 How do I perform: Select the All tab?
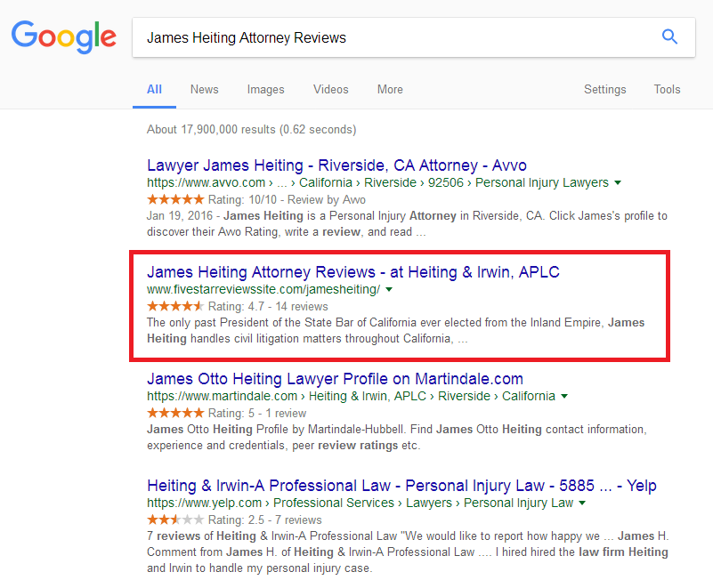(x=154, y=89)
